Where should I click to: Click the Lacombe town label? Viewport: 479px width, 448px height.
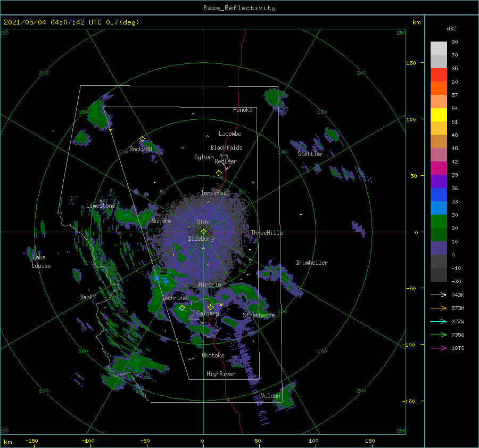click(230, 134)
